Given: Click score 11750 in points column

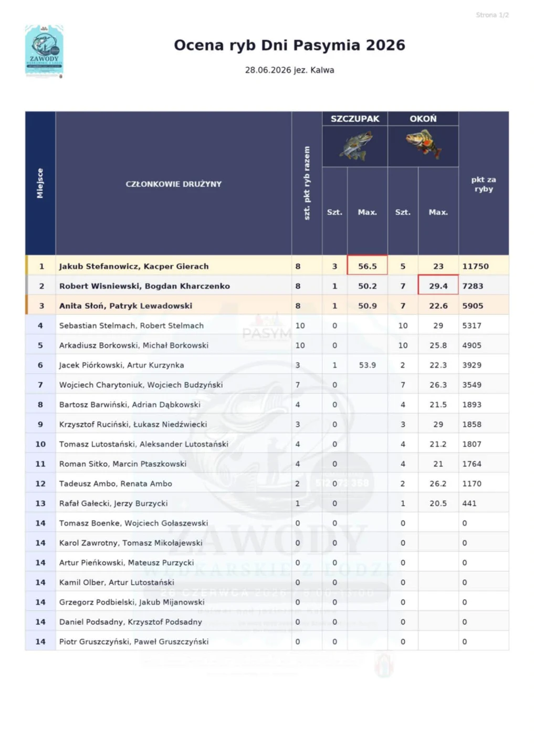Looking at the screenshot, I should coord(475,266).
